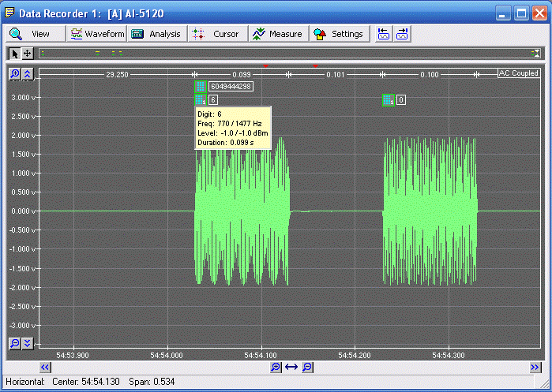Click the 0.101 interval measurement
The height and width of the screenshot is (392, 552).
(335, 74)
